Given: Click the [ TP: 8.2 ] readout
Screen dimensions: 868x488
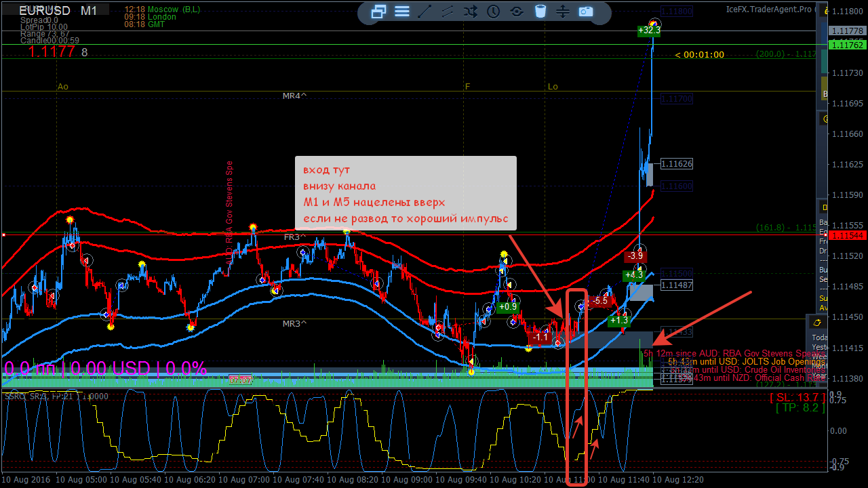Looking at the screenshot, I should pos(800,407).
